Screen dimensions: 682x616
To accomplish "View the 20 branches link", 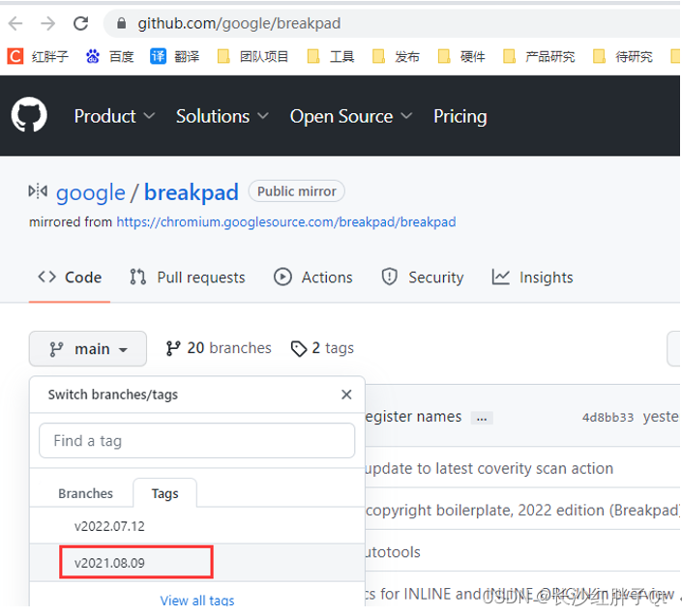I will pyautogui.click(x=219, y=348).
